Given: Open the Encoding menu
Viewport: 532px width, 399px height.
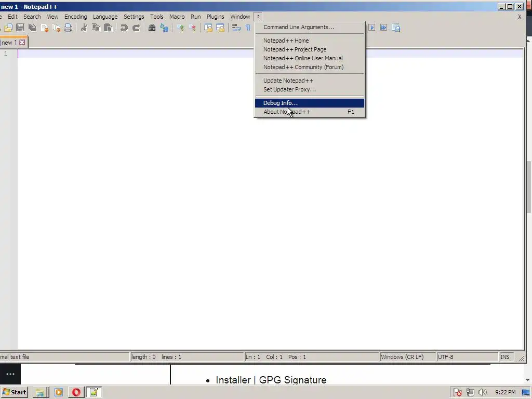Looking at the screenshot, I should 76,17.
